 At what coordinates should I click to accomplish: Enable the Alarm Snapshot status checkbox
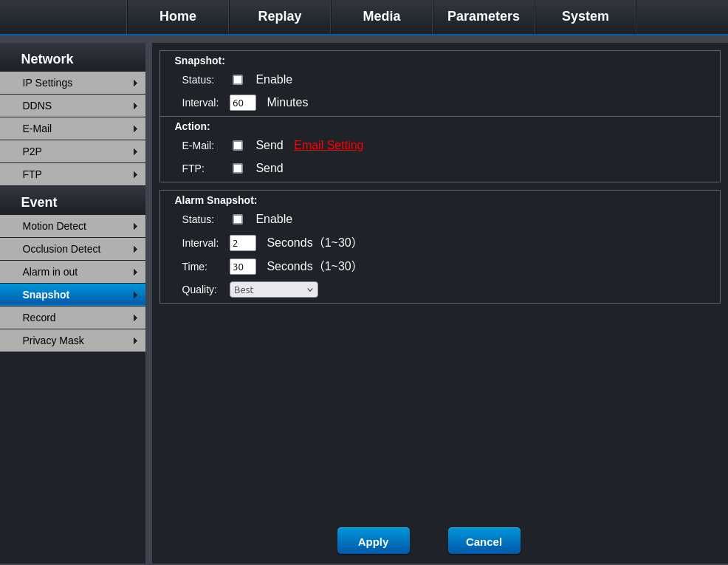[x=238, y=219]
